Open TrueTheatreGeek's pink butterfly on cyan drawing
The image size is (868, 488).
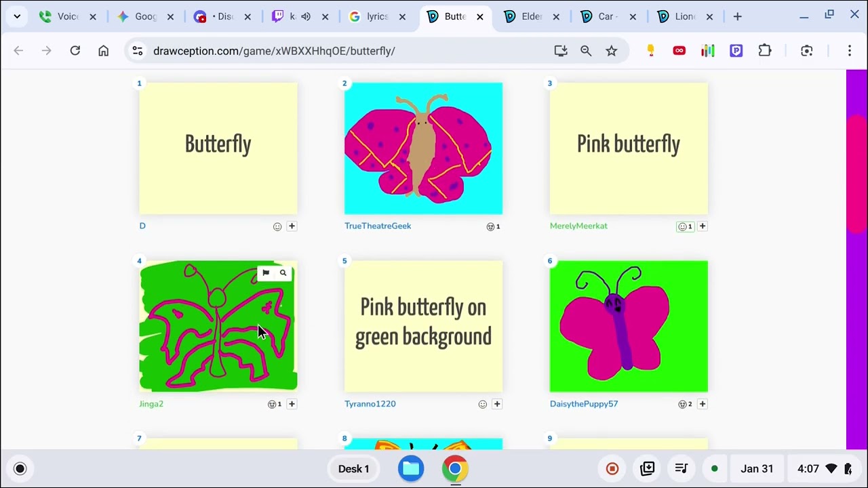point(423,148)
